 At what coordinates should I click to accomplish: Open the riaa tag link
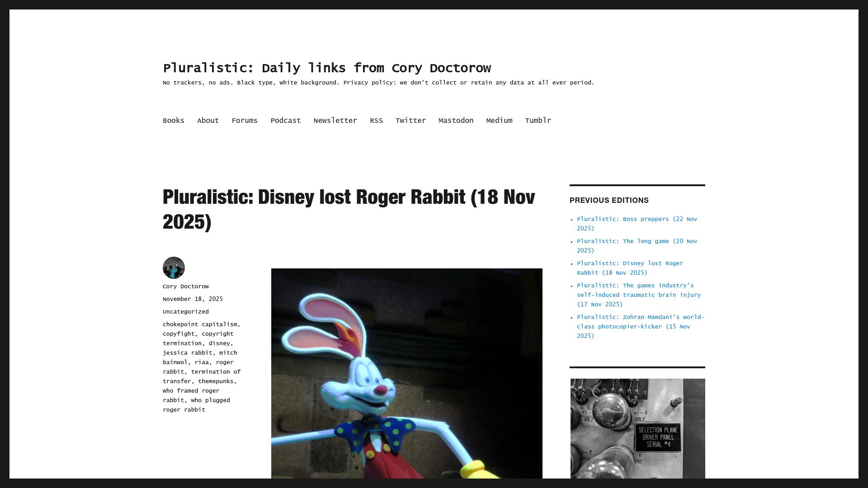pos(202,362)
